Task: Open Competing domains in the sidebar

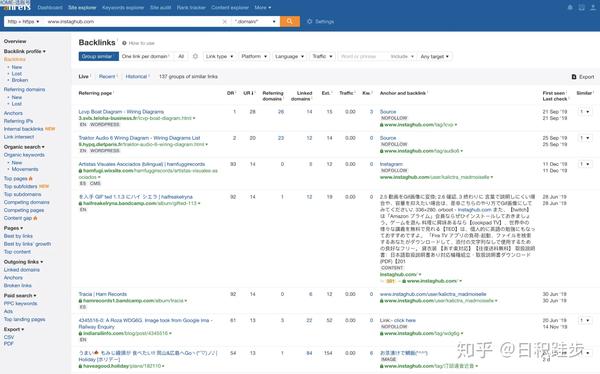Action: tap(26, 202)
